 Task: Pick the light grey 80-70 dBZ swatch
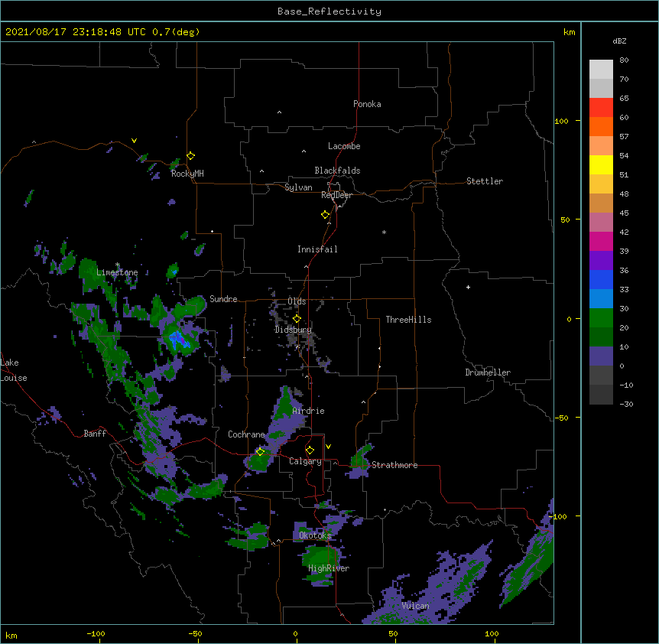pos(601,70)
